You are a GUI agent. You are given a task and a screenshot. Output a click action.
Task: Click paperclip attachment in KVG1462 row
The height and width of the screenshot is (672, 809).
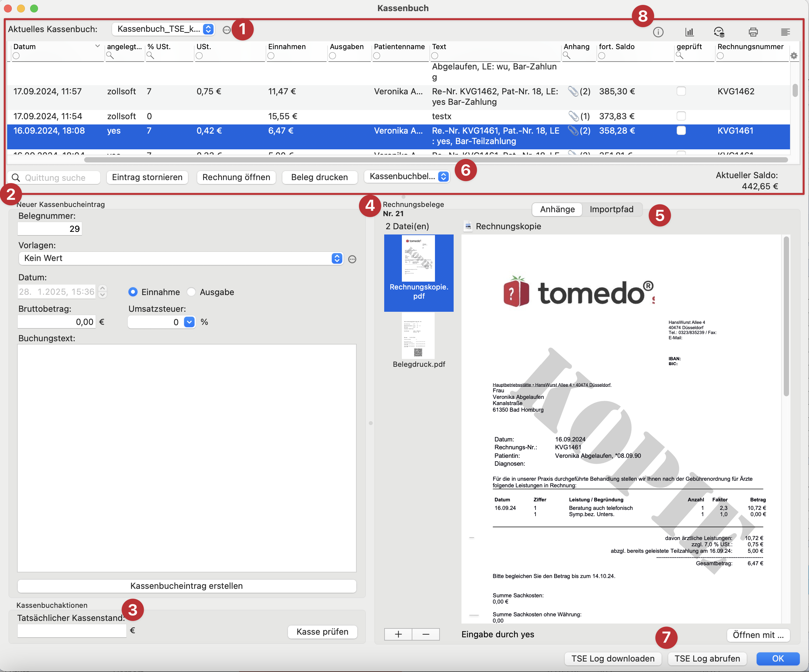click(573, 91)
